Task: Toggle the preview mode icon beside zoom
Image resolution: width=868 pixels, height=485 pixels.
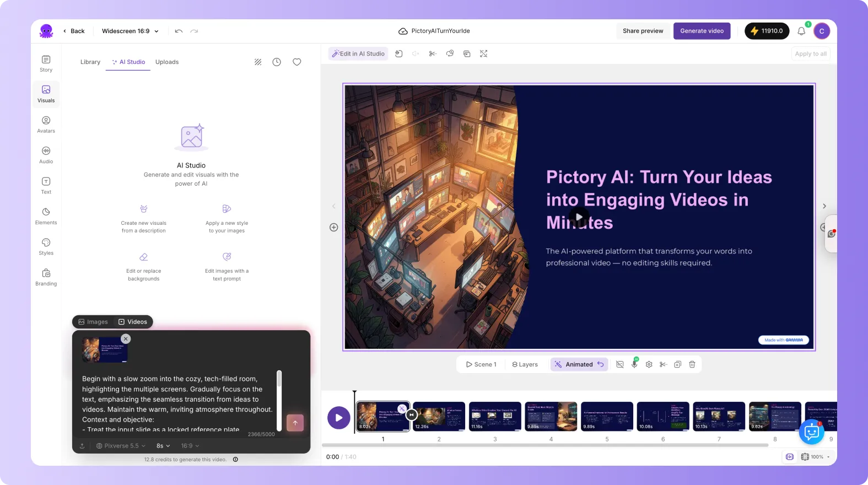Action: click(x=790, y=457)
